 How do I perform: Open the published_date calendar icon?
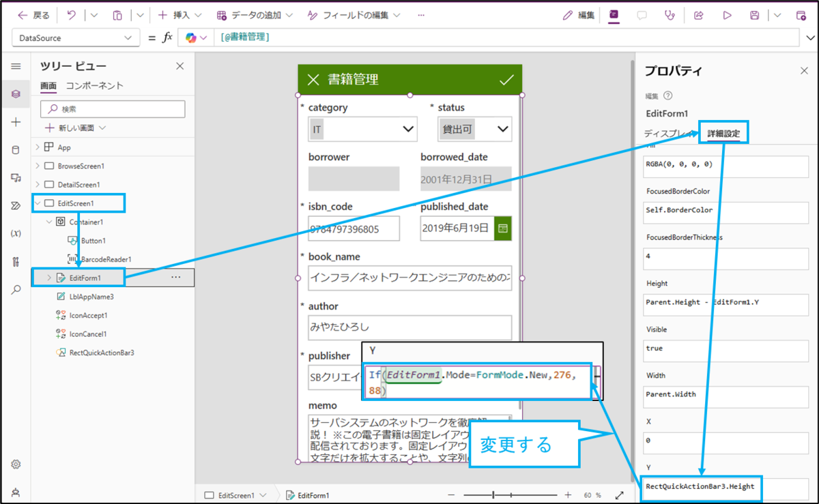coord(502,228)
